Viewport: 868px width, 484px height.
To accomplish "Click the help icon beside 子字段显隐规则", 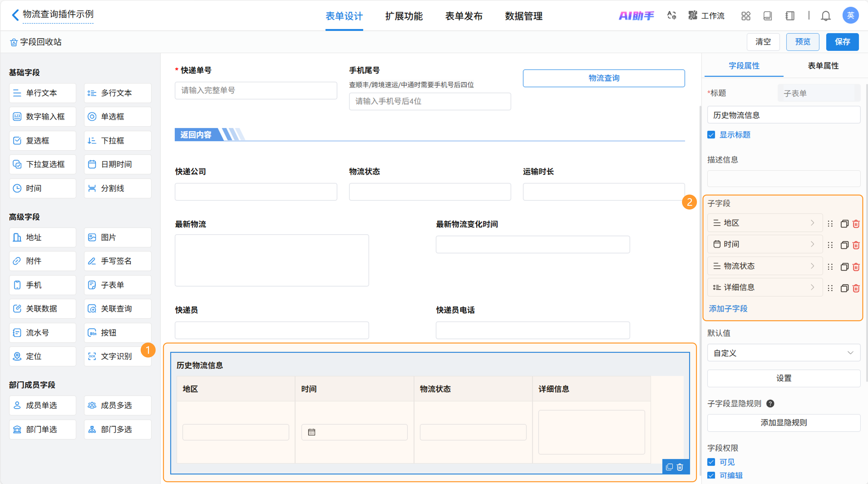I will (x=770, y=403).
